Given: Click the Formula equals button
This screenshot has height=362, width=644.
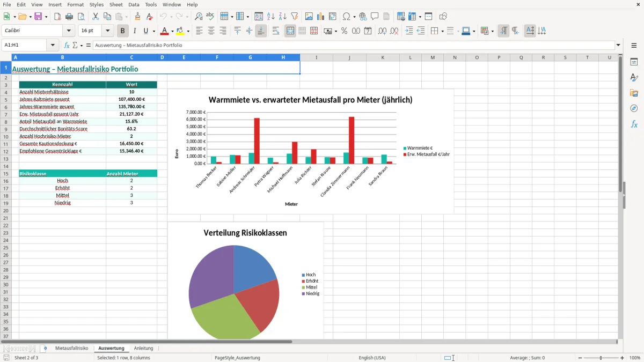Looking at the screenshot, I should [89, 45].
